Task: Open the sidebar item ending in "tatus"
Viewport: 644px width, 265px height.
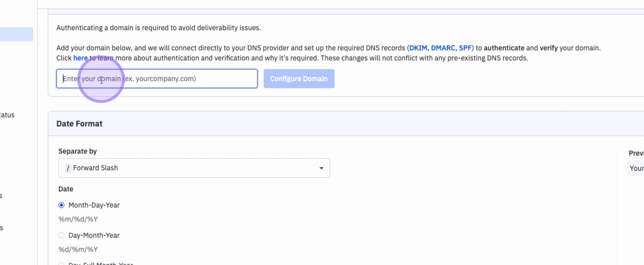Action: click(x=7, y=115)
